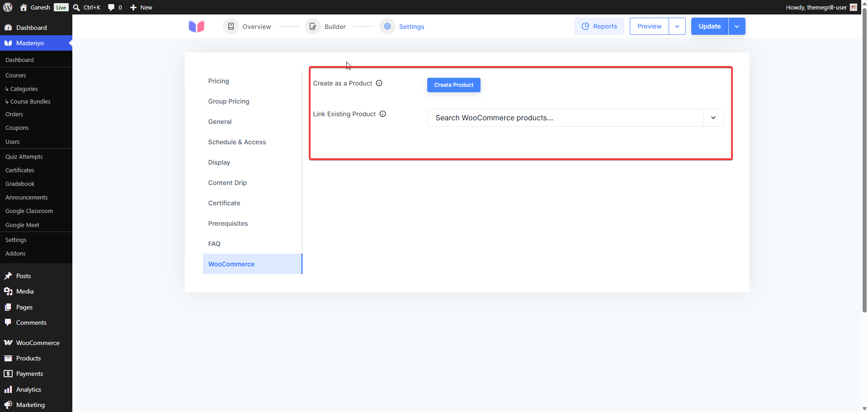This screenshot has height=412, width=868.
Task: Click the pie chart icon inside the Reports button
Action: (585, 26)
